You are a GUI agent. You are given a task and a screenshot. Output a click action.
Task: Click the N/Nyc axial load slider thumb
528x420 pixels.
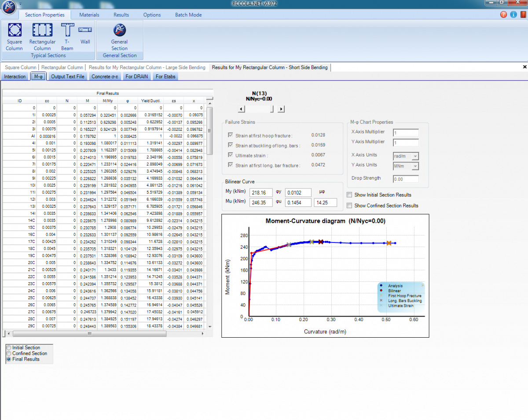pyautogui.click(x=271, y=109)
